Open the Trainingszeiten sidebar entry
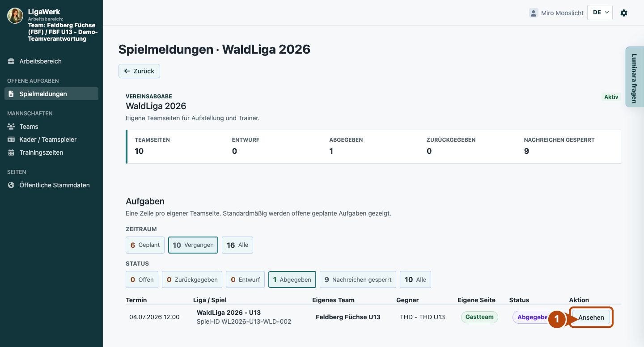 pyautogui.click(x=51, y=152)
